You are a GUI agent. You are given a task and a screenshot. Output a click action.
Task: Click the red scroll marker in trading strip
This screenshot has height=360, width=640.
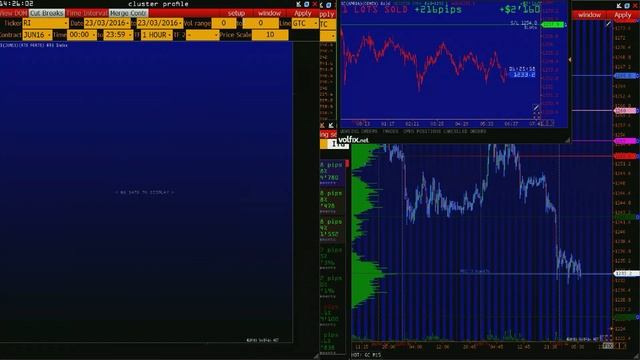coord(347,163)
